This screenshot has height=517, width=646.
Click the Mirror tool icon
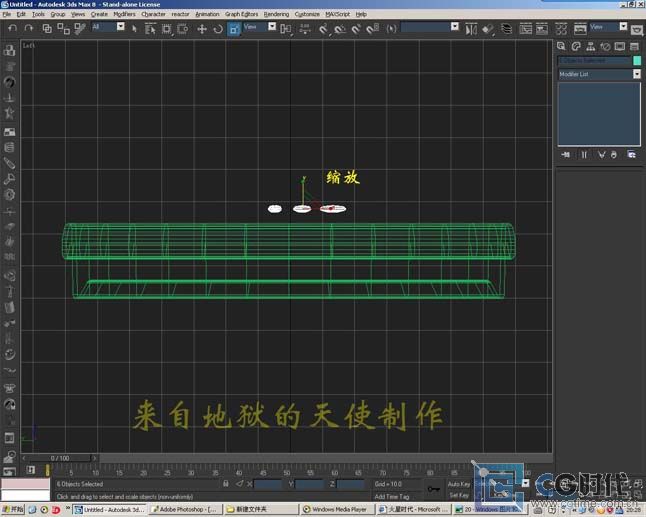[471, 29]
